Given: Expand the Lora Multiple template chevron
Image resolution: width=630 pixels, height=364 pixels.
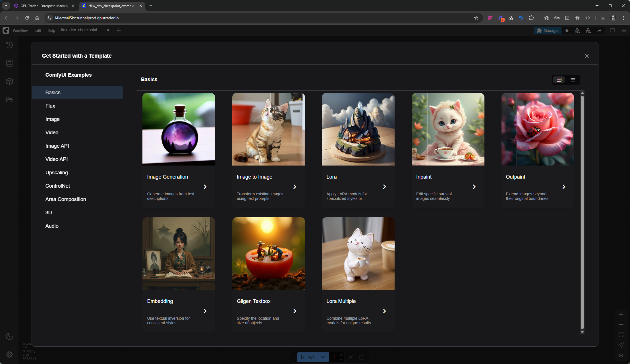Looking at the screenshot, I should tap(384, 311).
